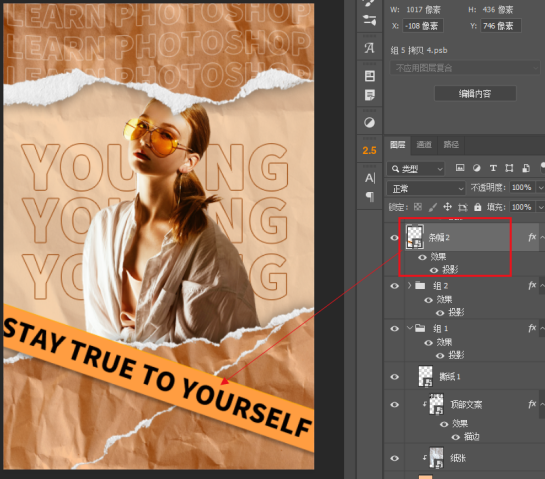Collapse the 组 1 group

pyautogui.click(x=410, y=328)
